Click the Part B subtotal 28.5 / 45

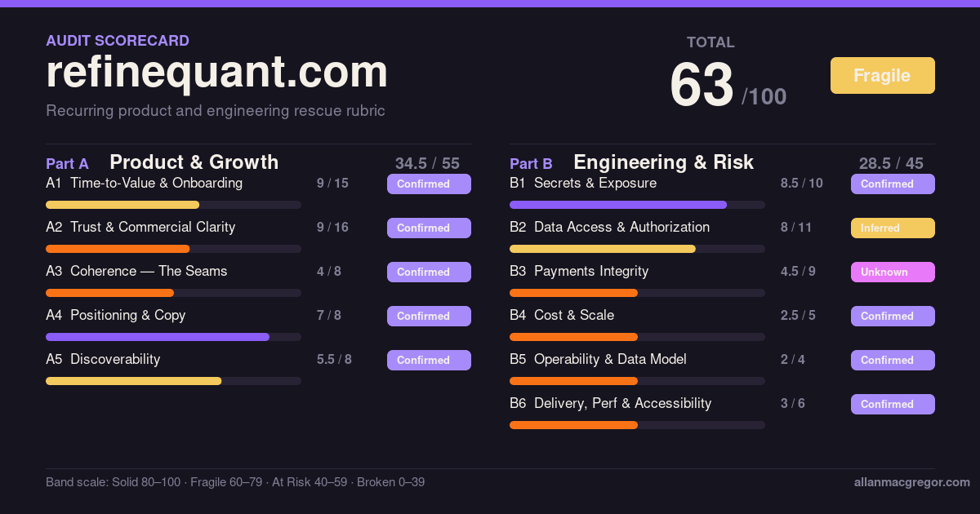click(891, 163)
